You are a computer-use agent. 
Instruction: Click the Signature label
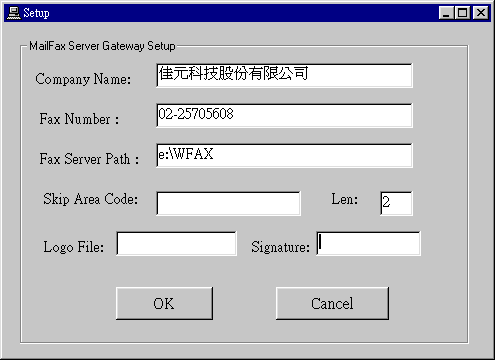[x=280, y=247]
